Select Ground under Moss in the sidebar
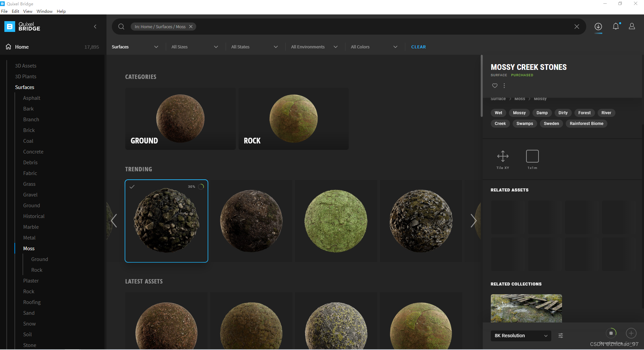644x350 pixels. click(40, 259)
